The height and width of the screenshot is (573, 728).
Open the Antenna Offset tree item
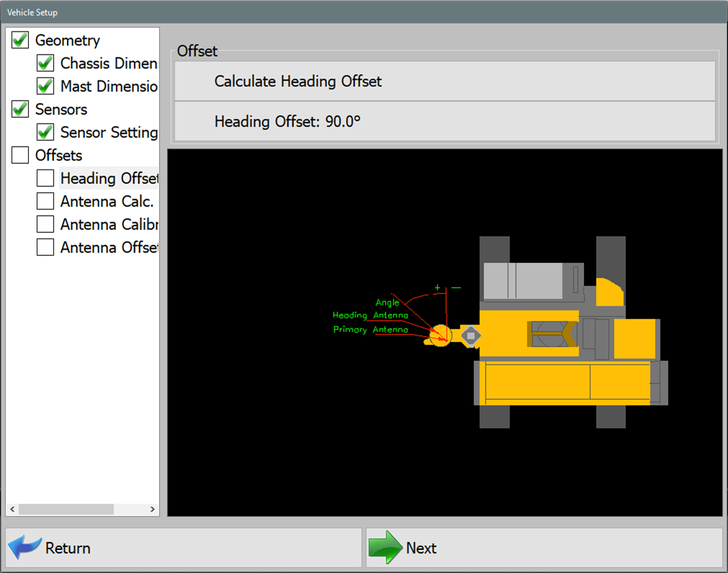coord(108,247)
